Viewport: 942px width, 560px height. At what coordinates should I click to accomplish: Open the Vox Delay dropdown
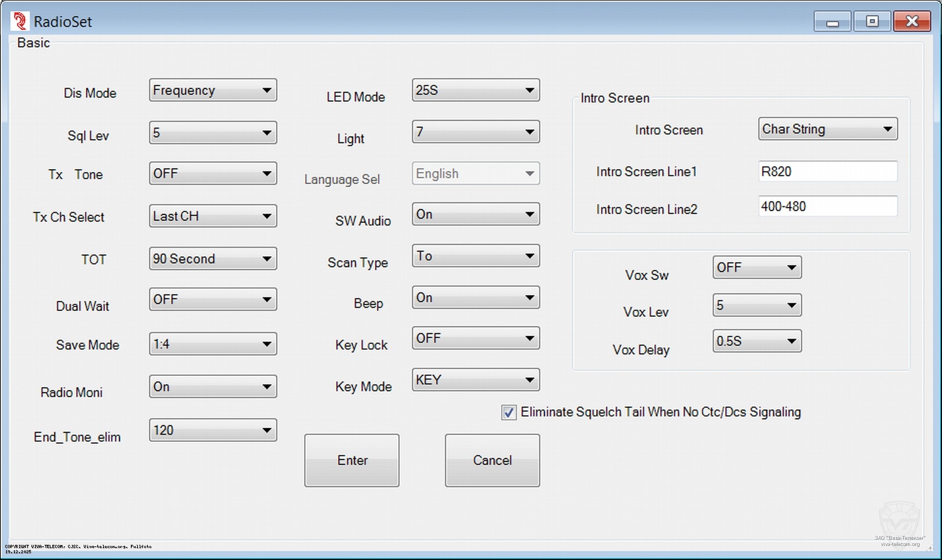pyautogui.click(x=757, y=341)
